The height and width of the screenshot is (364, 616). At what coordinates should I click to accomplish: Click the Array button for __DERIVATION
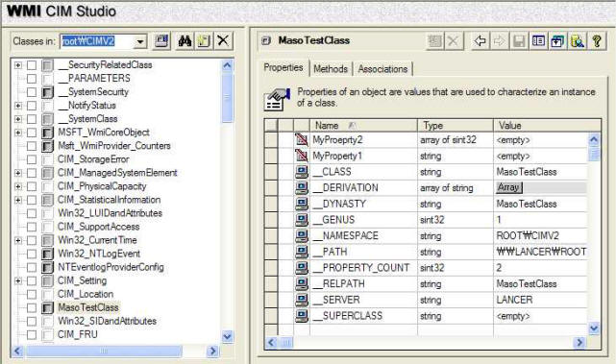pos(509,187)
